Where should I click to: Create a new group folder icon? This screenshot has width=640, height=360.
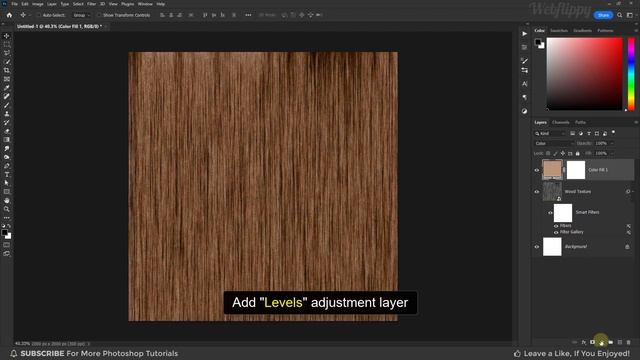pos(611,342)
